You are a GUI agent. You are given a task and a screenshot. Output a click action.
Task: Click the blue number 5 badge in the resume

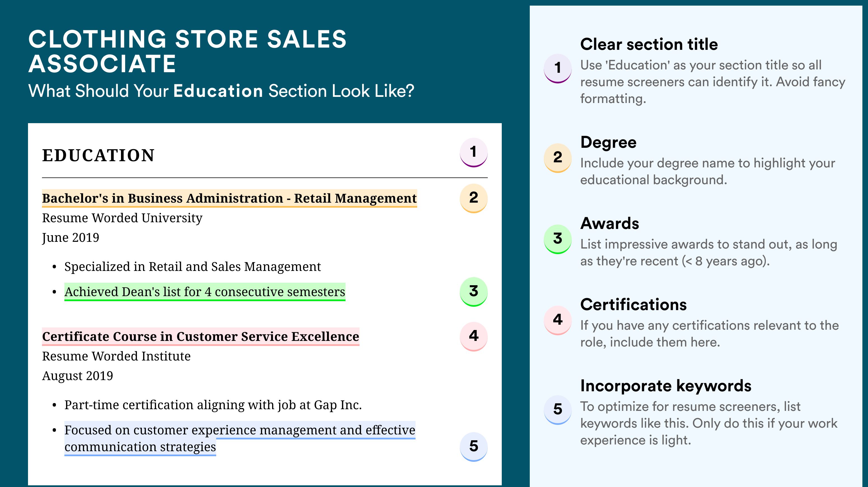pyautogui.click(x=473, y=447)
